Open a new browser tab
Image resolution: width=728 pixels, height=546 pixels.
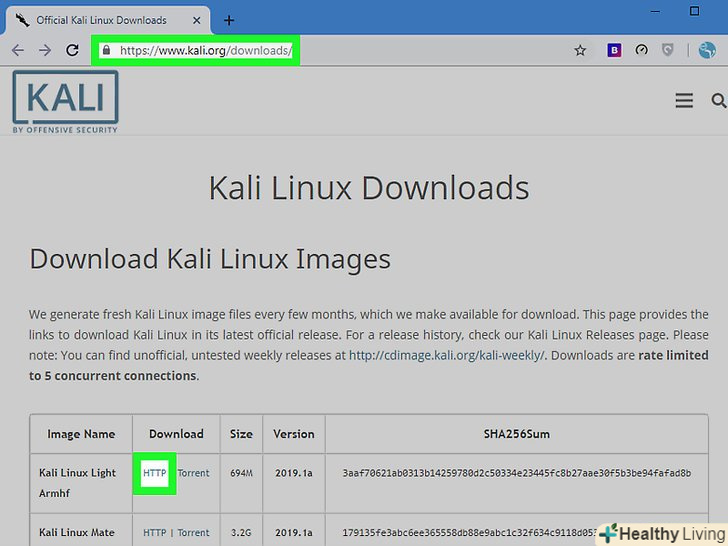(x=229, y=20)
